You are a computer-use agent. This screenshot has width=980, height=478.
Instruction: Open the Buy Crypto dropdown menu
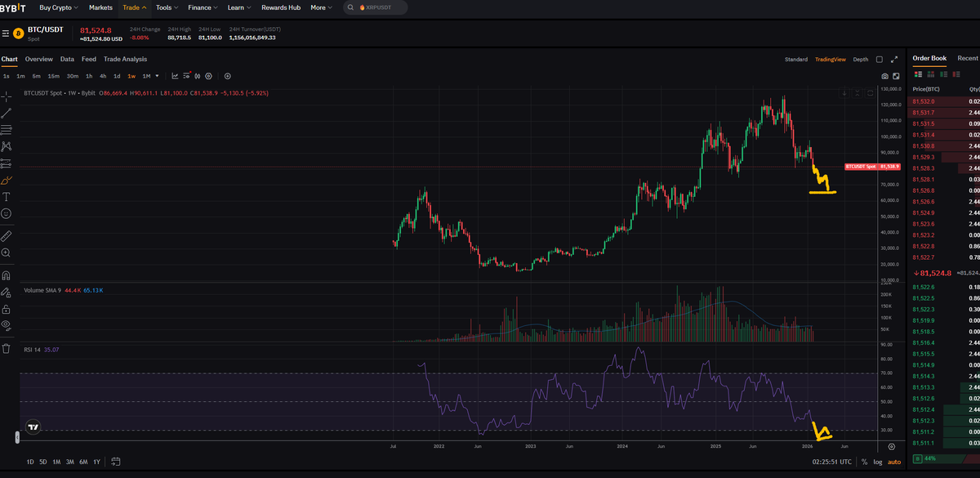point(59,7)
